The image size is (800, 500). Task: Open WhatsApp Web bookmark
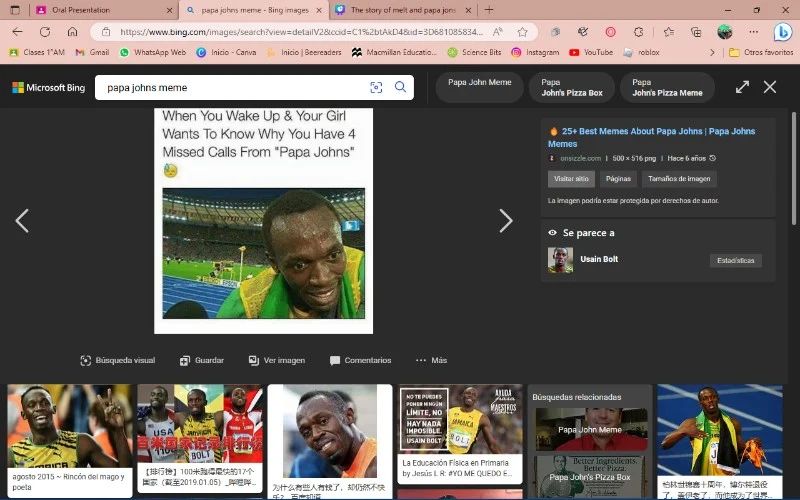pyautogui.click(x=153, y=52)
